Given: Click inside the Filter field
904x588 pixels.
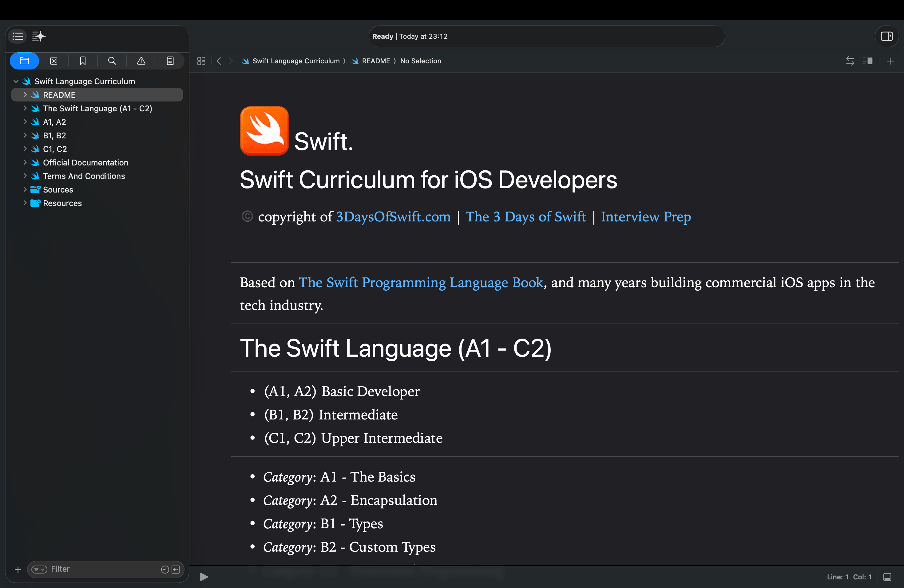Looking at the screenshot, I should (x=95, y=569).
